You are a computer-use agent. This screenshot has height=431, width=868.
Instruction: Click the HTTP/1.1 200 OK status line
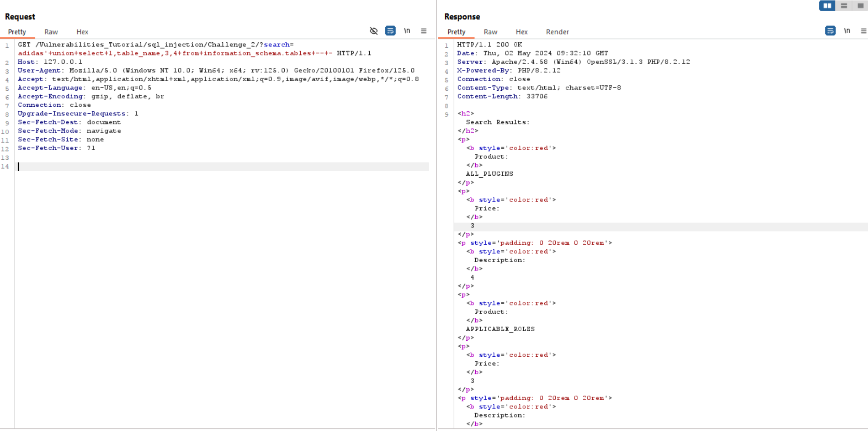(x=490, y=45)
